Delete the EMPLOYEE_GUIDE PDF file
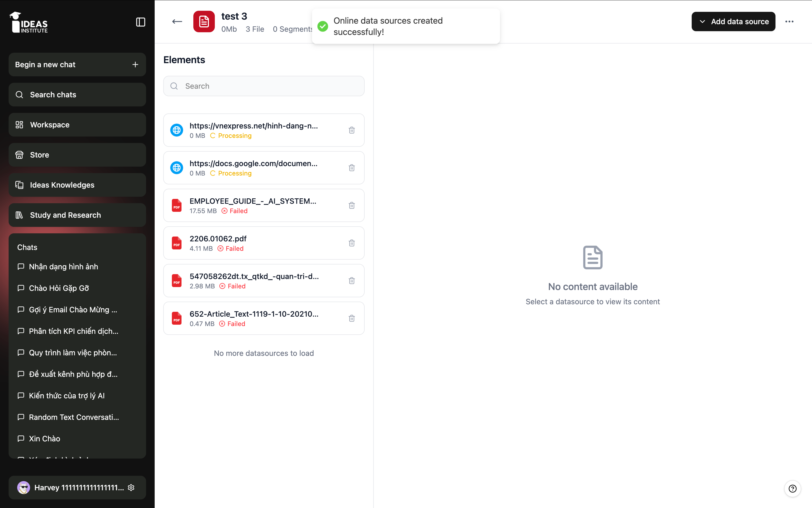The image size is (812, 508). pyautogui.click(x=351, y=205)
